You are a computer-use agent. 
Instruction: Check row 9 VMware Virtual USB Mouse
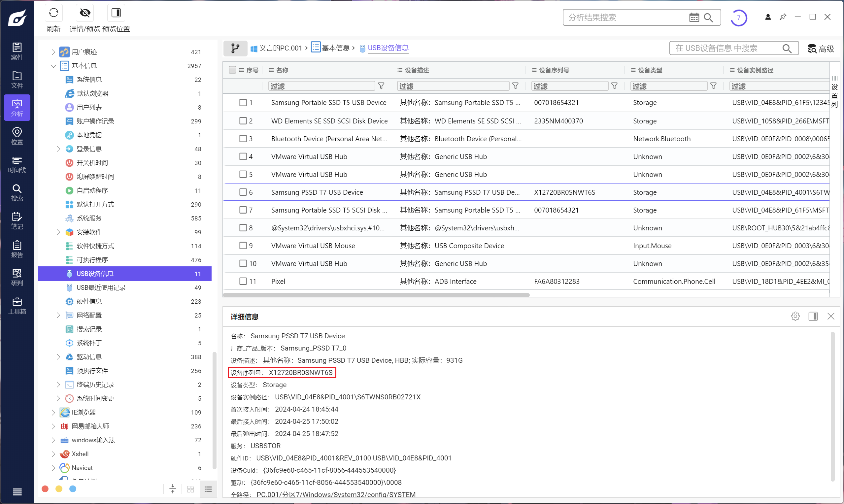(x=243, y=246)
